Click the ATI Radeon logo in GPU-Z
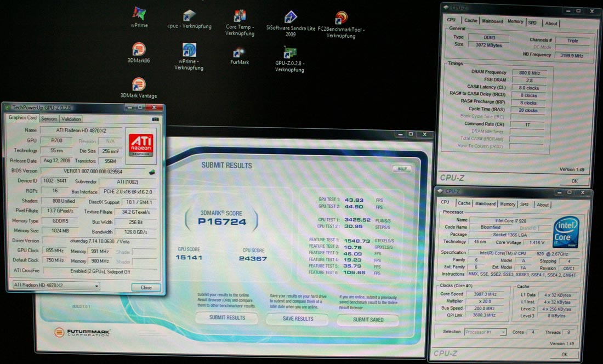The image size is (603, 364). pos(141,145)
